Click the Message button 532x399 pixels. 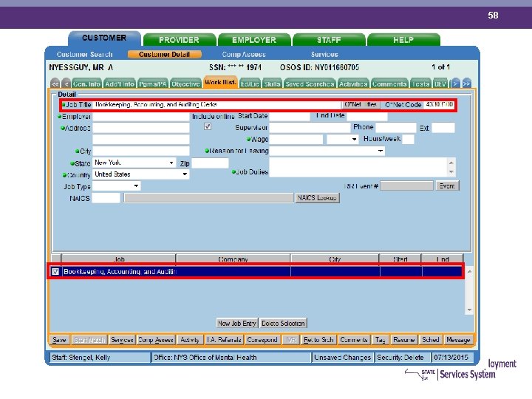tap(458, 340)
